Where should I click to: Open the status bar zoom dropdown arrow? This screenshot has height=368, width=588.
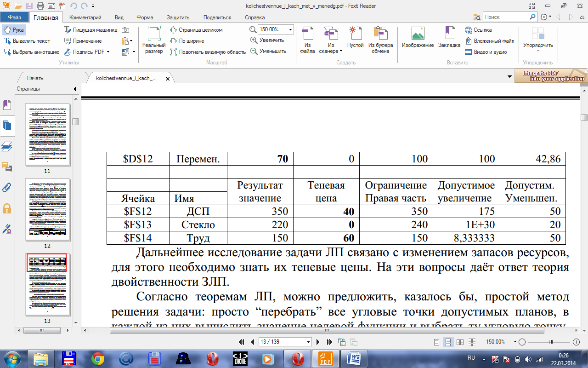(514, 342)
